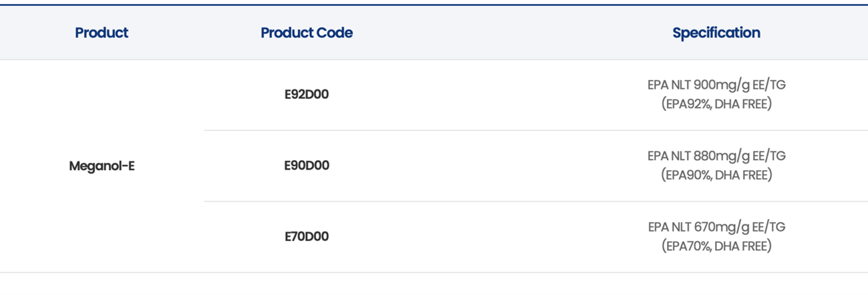Image resolution: width=868 pixels, height=295 pixels.
Task: Click the bottom border under the E70D00 row
Action: [x=434, y=272]
